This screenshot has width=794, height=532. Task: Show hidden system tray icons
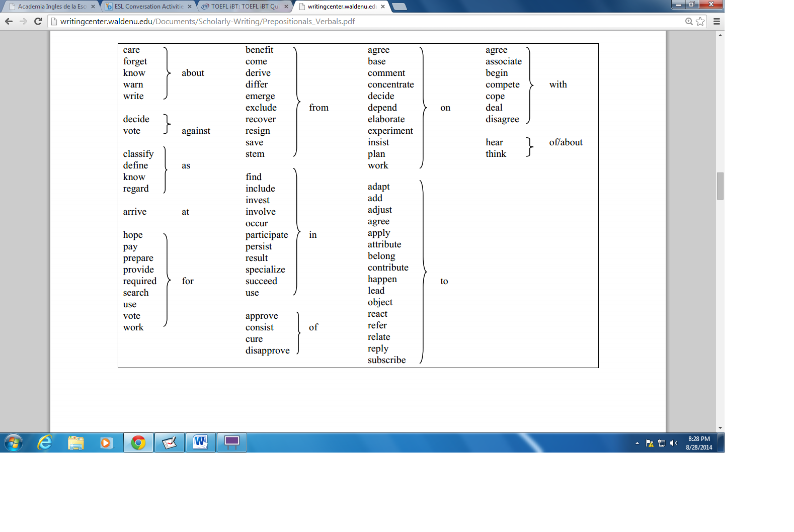[x=637, y=443]
